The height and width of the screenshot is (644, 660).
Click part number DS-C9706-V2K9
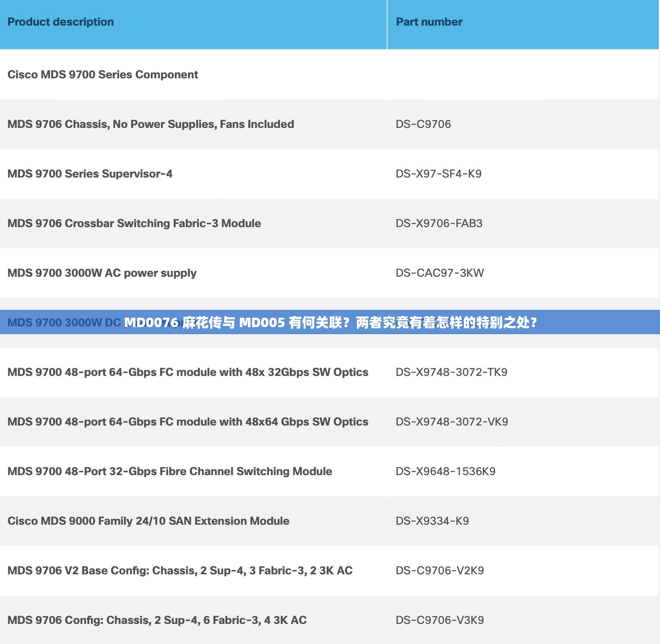[440, 571]
